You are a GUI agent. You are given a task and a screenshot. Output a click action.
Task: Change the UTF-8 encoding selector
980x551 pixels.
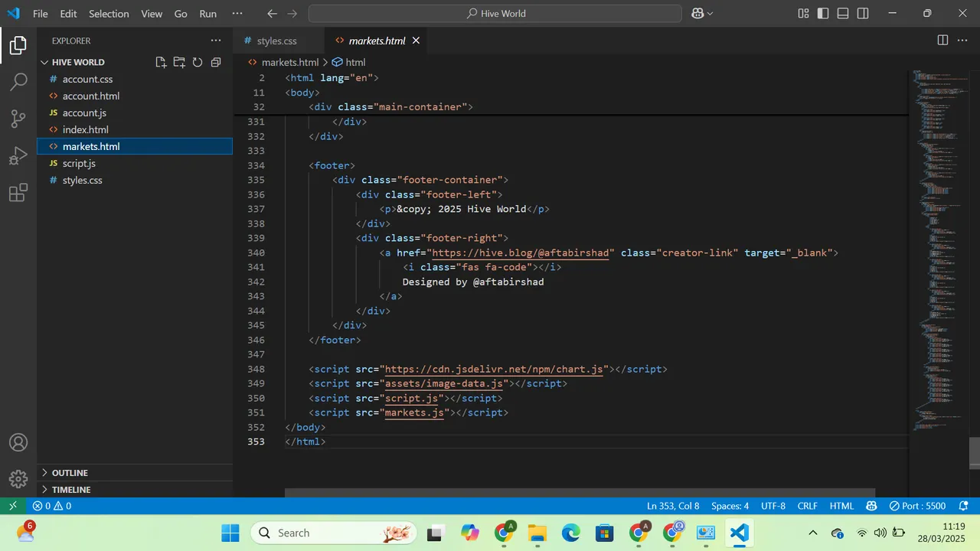(773, 506)
